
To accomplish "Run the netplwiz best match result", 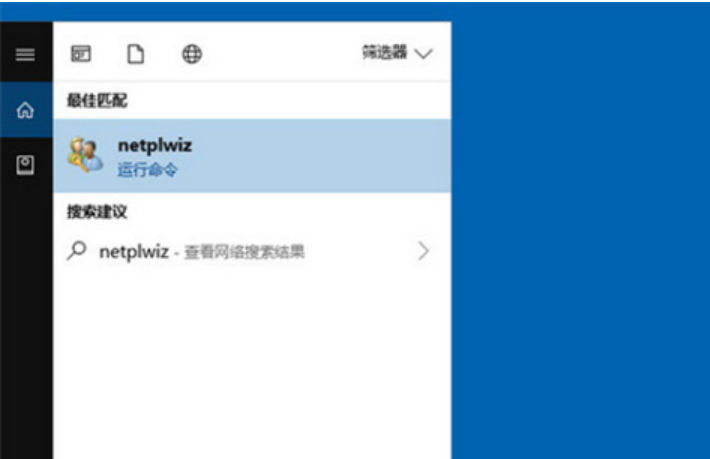I will [x=252, y=156].
